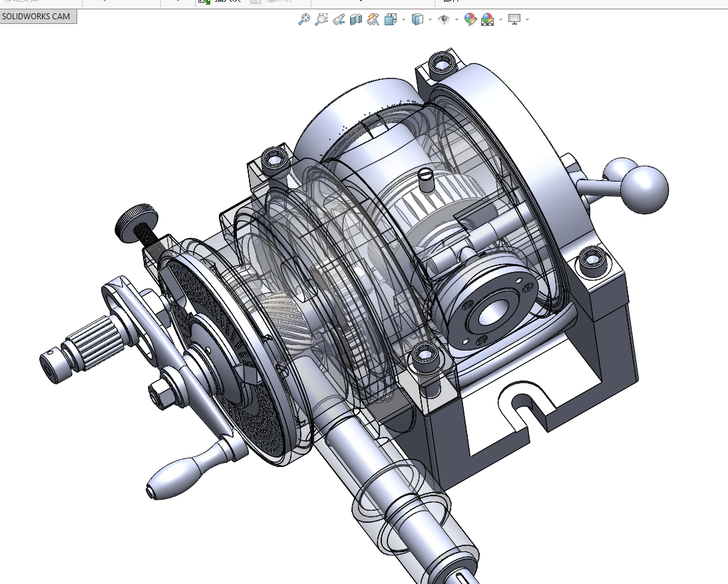Expand the Display Style dropdown arrow

point(430,20)
